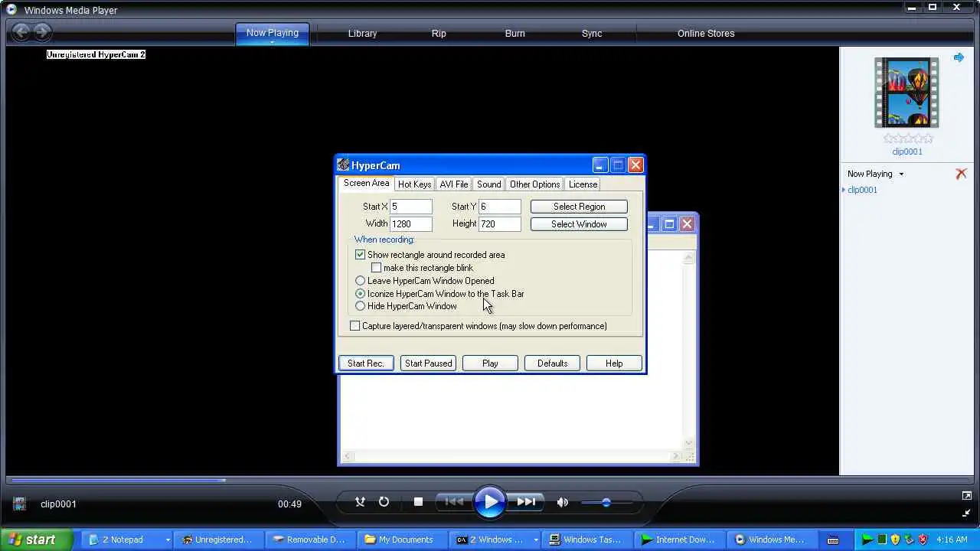Switch Media Player to full screen view

tap(967, 496)
